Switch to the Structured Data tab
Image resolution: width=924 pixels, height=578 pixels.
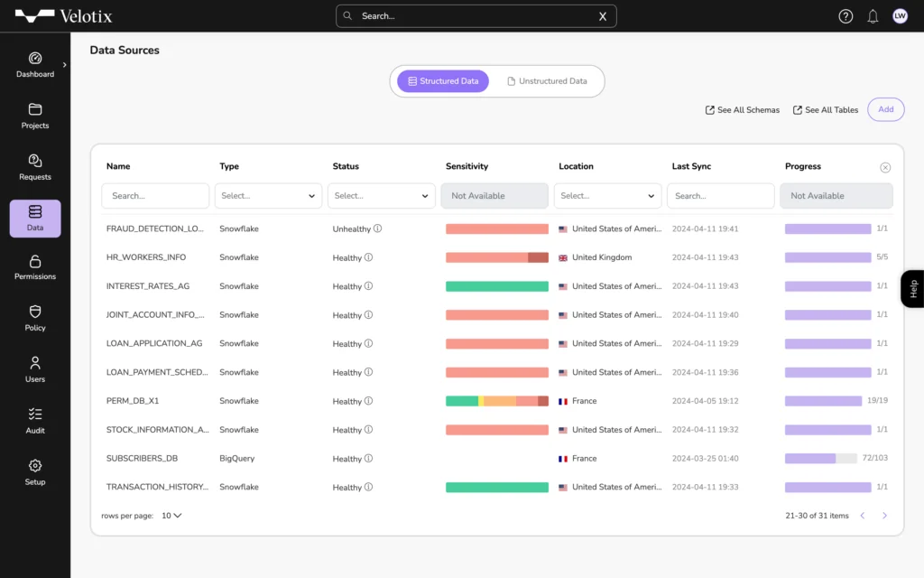pyautogui.click(x=442, y=80)
